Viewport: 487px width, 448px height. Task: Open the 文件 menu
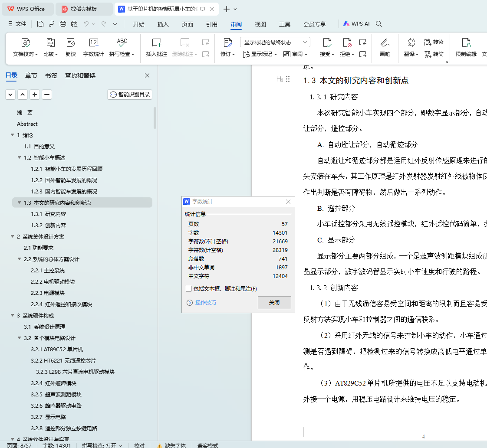tap(17, 24)
